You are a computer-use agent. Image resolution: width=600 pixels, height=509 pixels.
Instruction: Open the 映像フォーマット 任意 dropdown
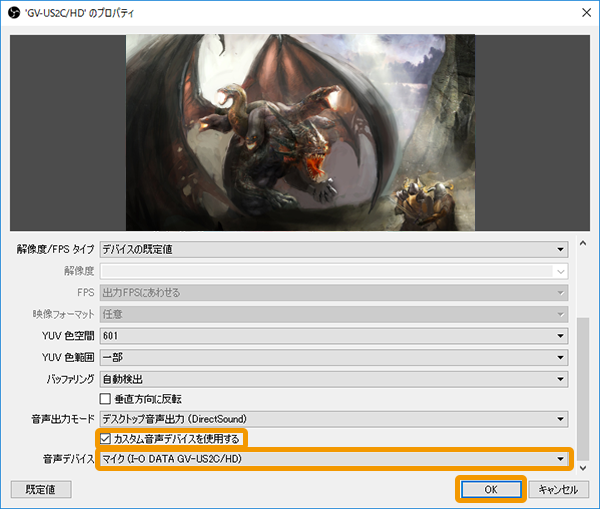pos(334,314)
